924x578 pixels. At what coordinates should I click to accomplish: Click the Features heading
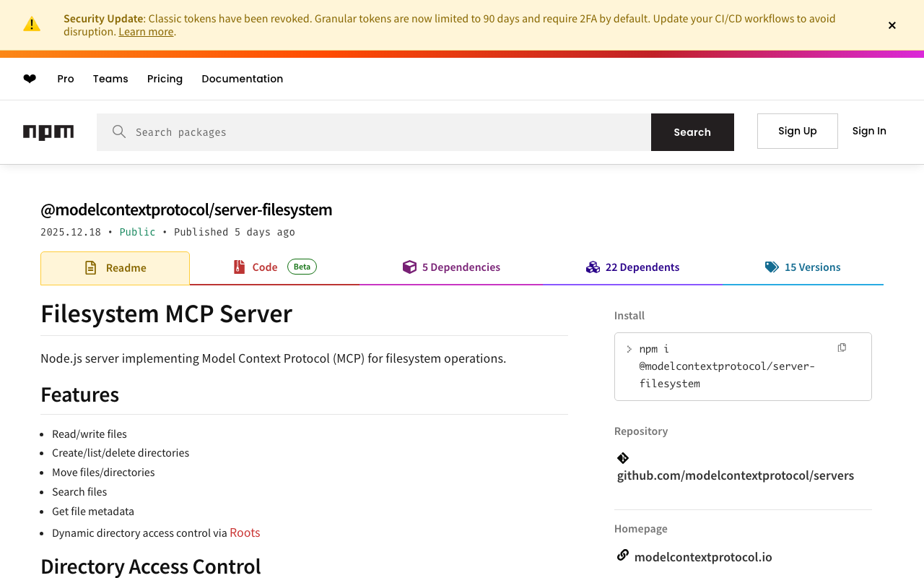79,394
